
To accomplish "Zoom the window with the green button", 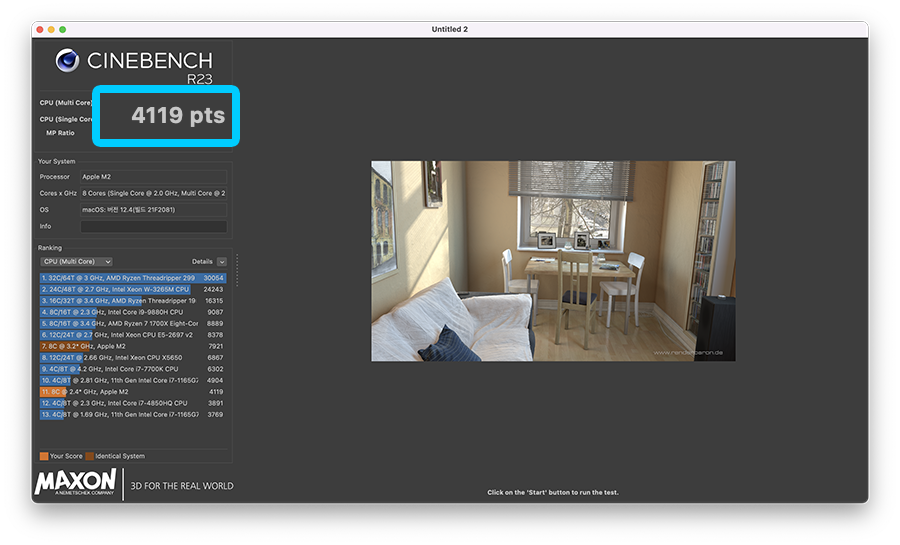I will pos(63,29).
